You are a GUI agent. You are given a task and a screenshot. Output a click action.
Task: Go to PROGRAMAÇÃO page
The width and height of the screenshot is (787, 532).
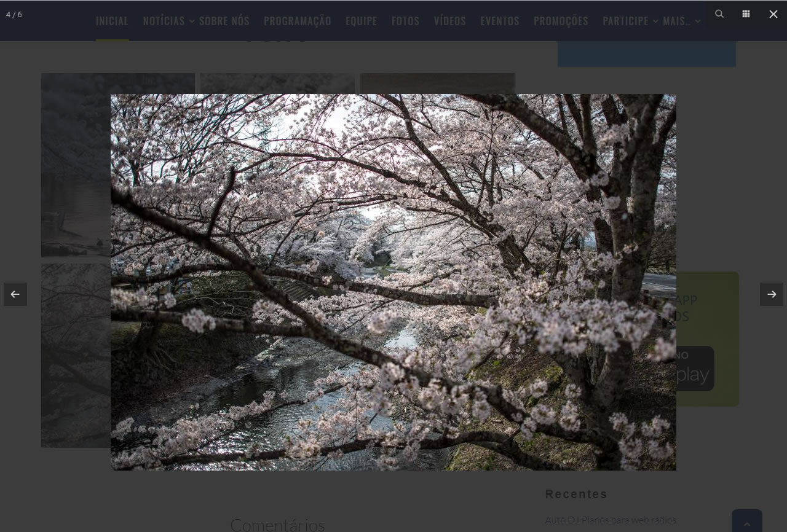tap(298, 21)
